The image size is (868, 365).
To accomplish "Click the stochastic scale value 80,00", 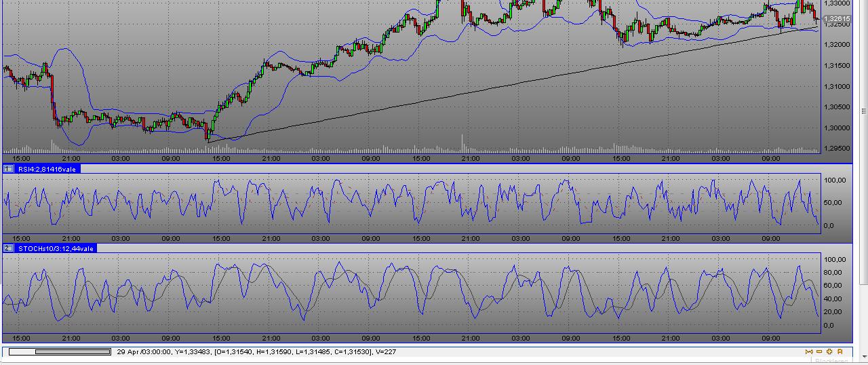I will 834,273.
